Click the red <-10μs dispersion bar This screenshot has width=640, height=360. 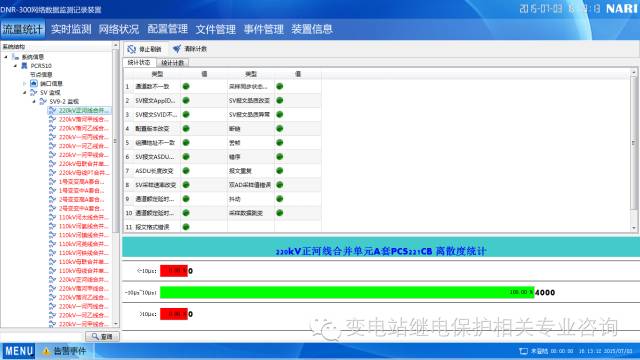pos(174,271)
